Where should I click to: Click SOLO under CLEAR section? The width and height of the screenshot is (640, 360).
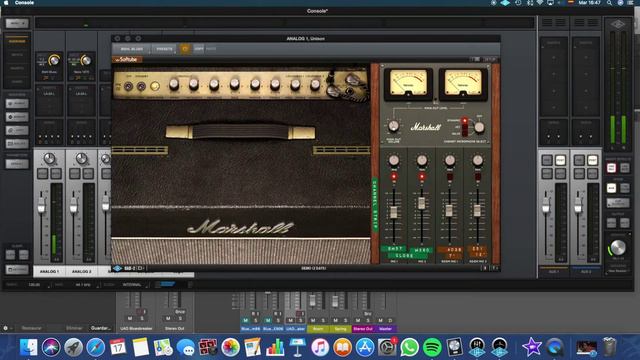pos(23,255)
